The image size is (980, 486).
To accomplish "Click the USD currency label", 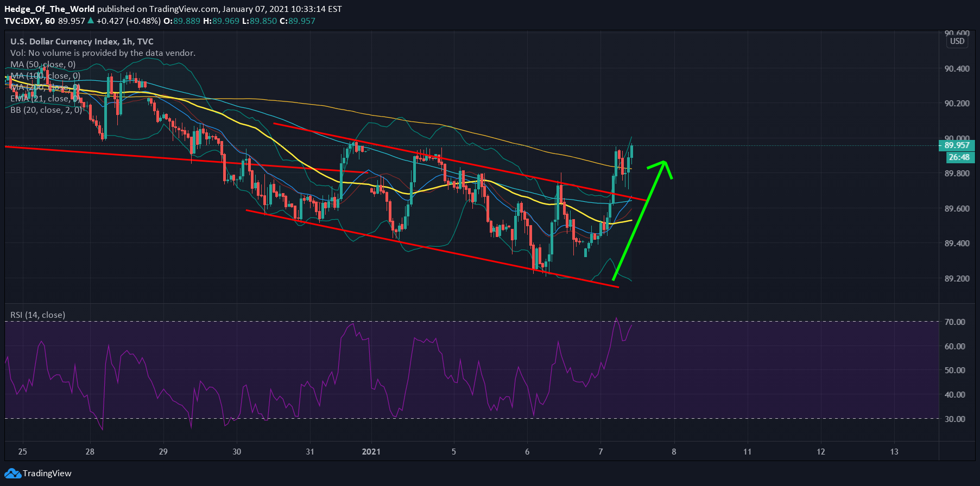I will 957,41.
